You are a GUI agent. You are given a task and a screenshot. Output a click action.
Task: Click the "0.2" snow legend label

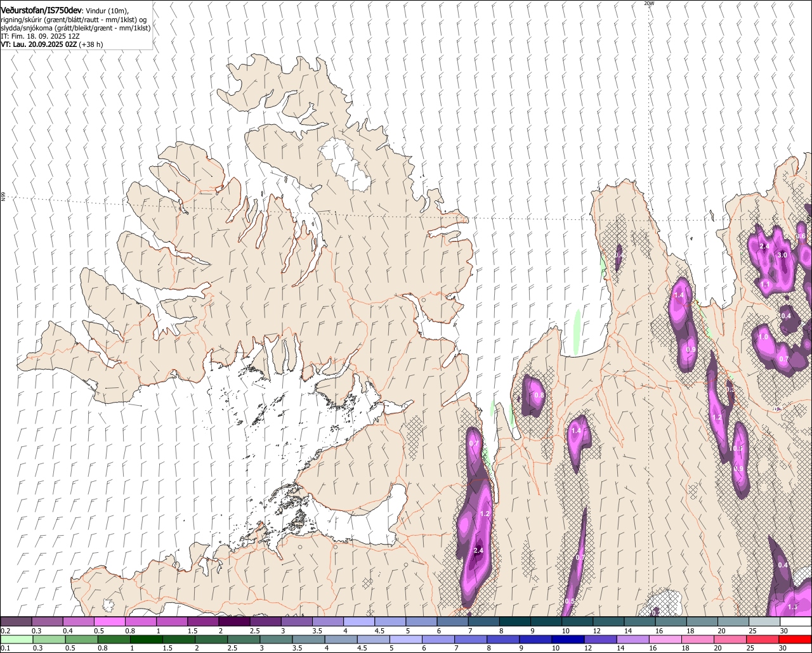(x=6, y=631)
